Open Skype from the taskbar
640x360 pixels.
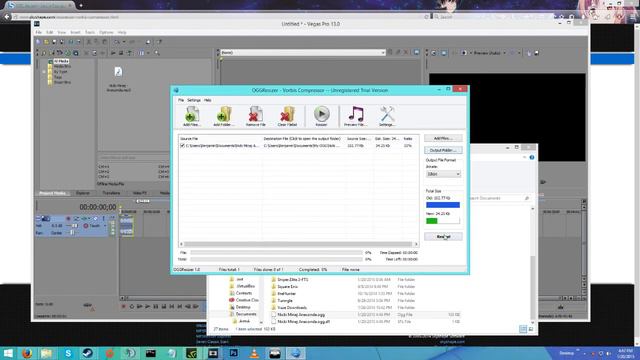coord(68,353)
